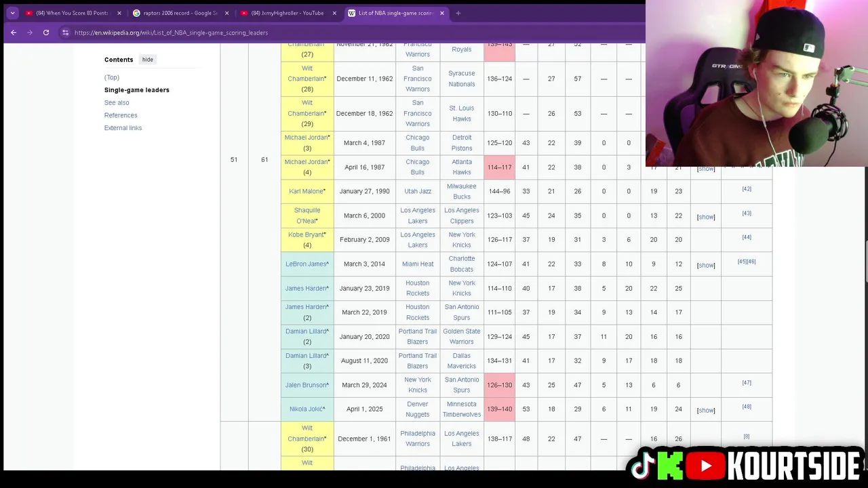Open citation [48] in Nikola Jokić row
Image resolution: width=868 pixels, height=488 pixels.
pyautogui.click(x=747, y=407)
